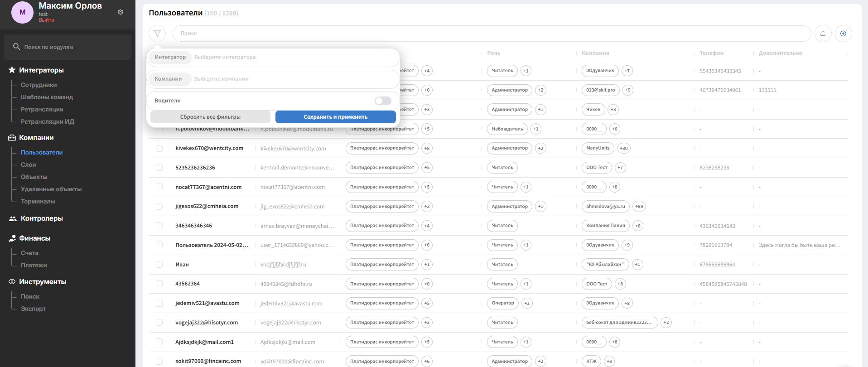Check the box for kivekex670@wentcity.com row

click(x=159, y=148)
